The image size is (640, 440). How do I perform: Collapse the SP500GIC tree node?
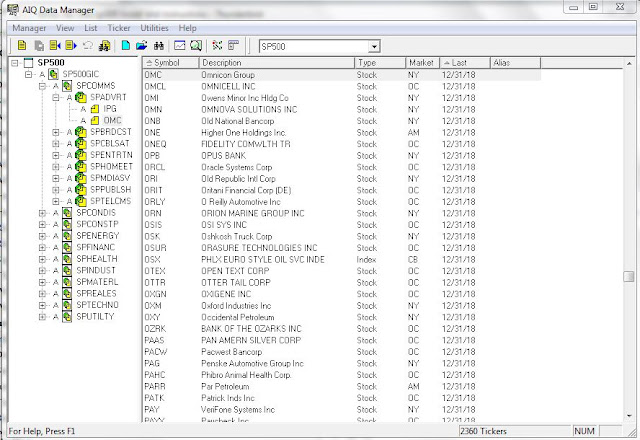(x=29, y=74)
